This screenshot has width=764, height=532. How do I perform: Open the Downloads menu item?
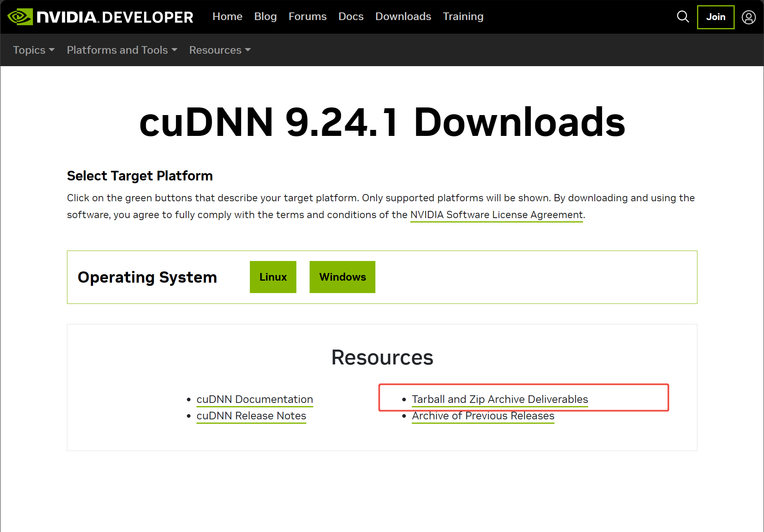point(403,16)
